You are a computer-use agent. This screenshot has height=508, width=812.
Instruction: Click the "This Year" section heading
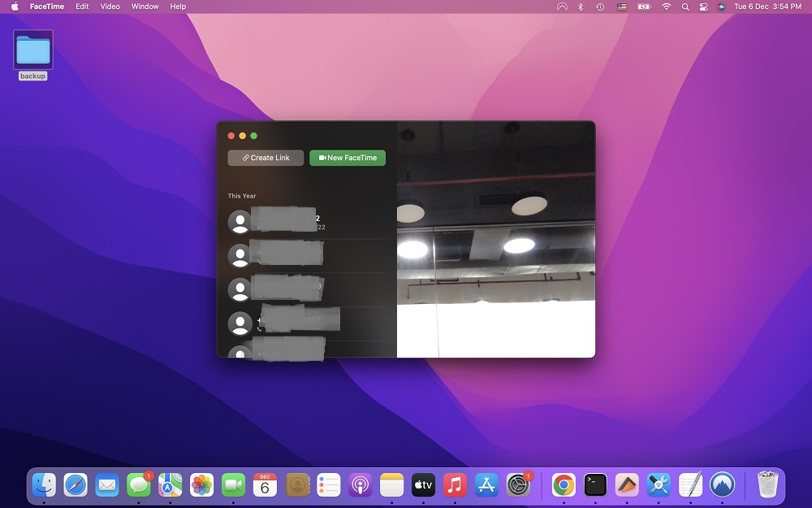tap(242, 196)
